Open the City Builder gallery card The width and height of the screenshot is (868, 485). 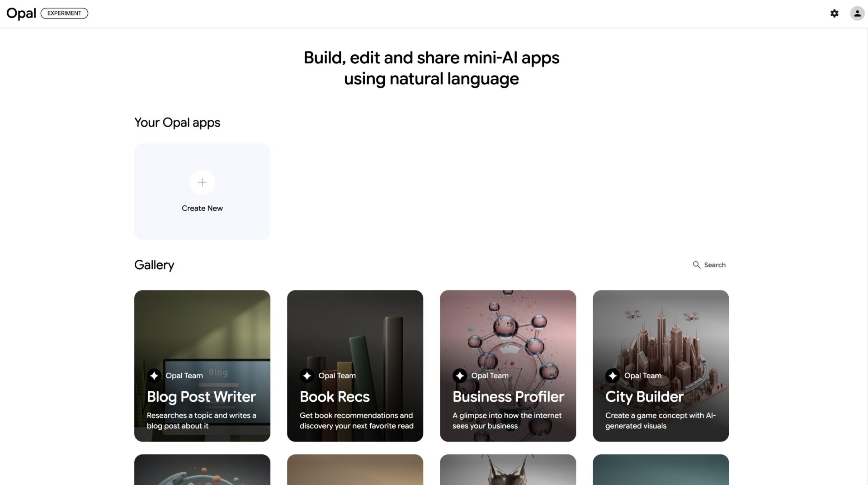point(660,366)
